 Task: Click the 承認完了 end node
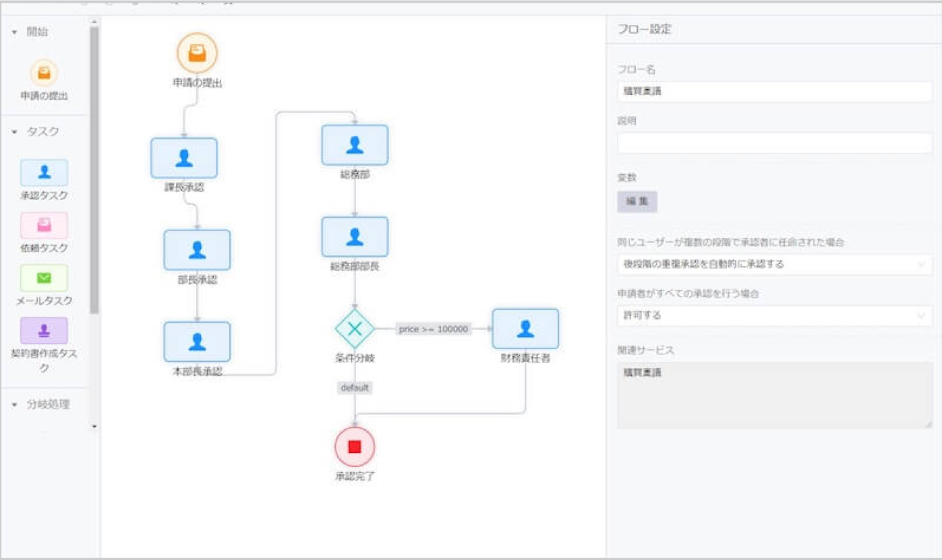click(x=355, y=445)
